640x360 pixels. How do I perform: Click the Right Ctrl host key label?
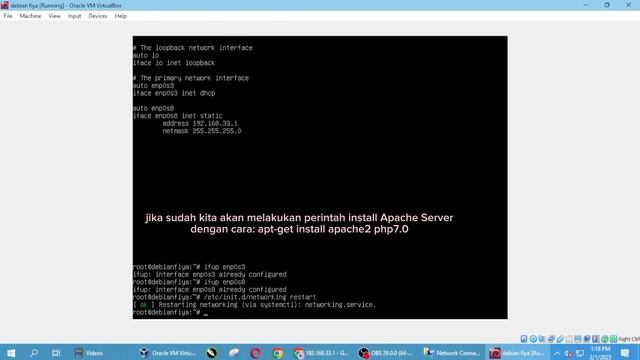point(629,339)
